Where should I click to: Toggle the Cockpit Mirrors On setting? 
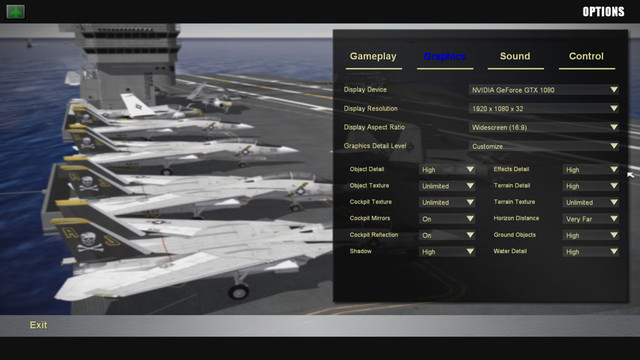447,219
